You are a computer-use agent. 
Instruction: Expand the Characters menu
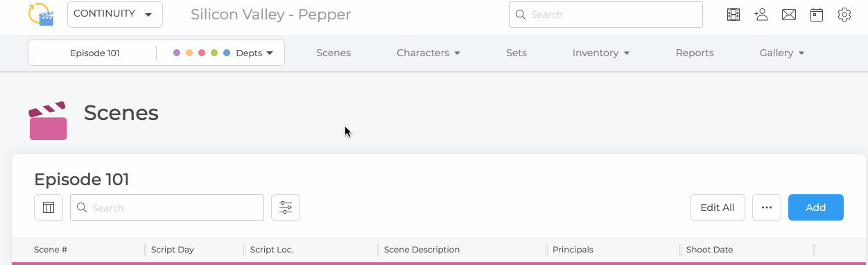(428, 53)
